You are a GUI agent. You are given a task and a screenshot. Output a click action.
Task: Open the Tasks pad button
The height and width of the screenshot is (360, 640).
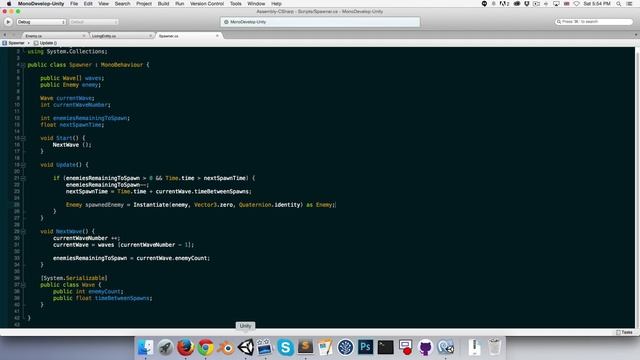click(x=624, y=332)
